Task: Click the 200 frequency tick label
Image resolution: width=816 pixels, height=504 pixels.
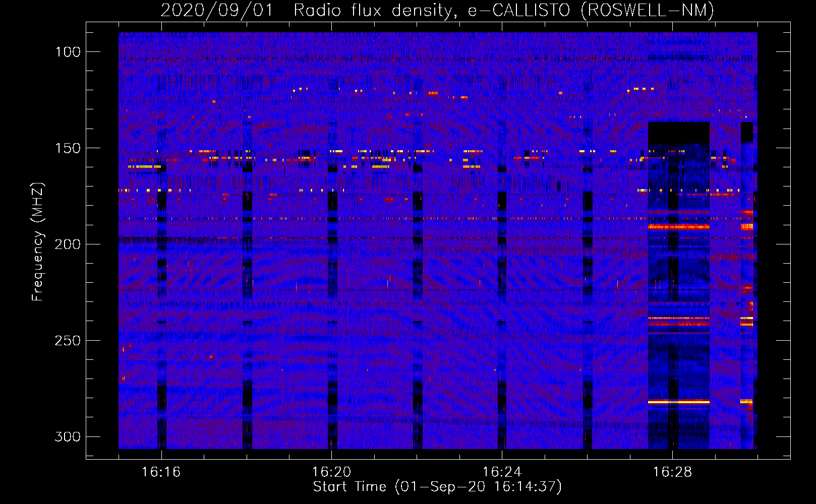Action: coord(68,244)
